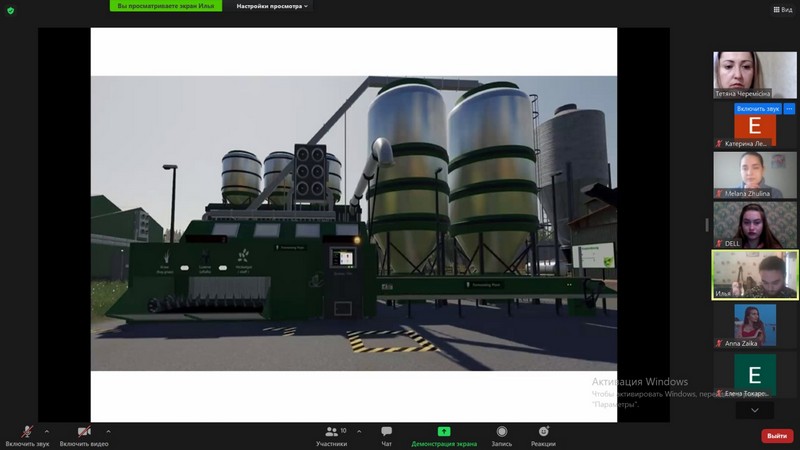
Task: Open the participants panel "Участники"
Action: tap(332, 436)
